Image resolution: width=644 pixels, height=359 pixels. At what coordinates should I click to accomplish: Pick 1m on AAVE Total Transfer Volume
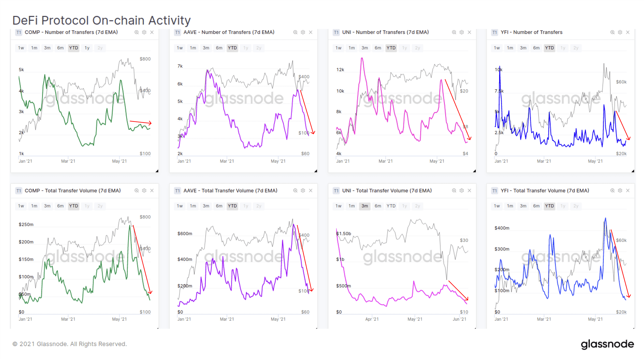click(x=193, y=206)
